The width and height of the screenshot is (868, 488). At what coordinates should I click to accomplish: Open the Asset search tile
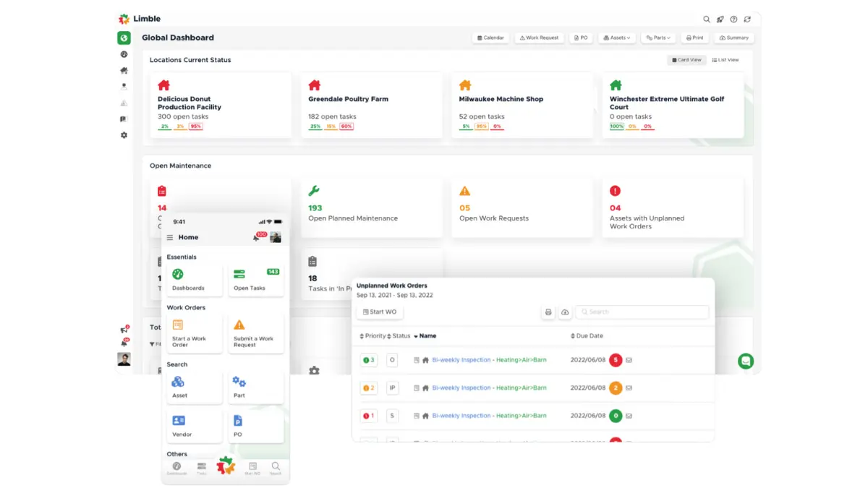[x=195, y=388]
